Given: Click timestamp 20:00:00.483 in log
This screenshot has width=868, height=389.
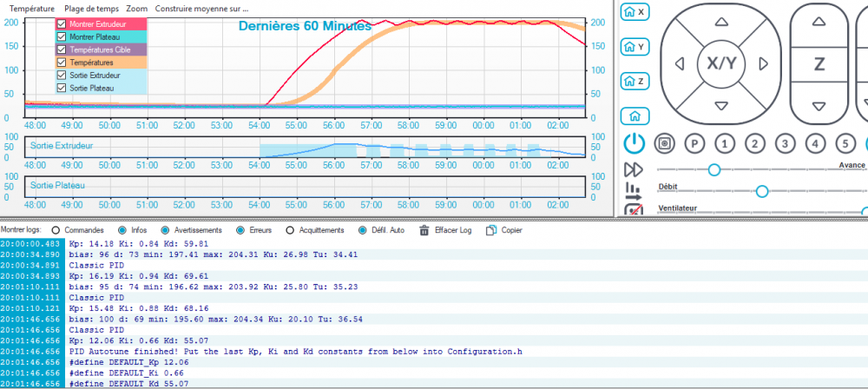Looking at the screenshot, I should (32, 243).
